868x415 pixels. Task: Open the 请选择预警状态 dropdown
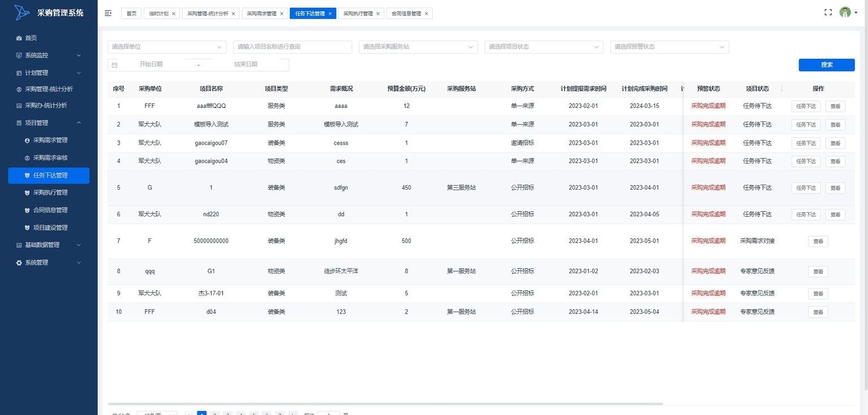669,47
